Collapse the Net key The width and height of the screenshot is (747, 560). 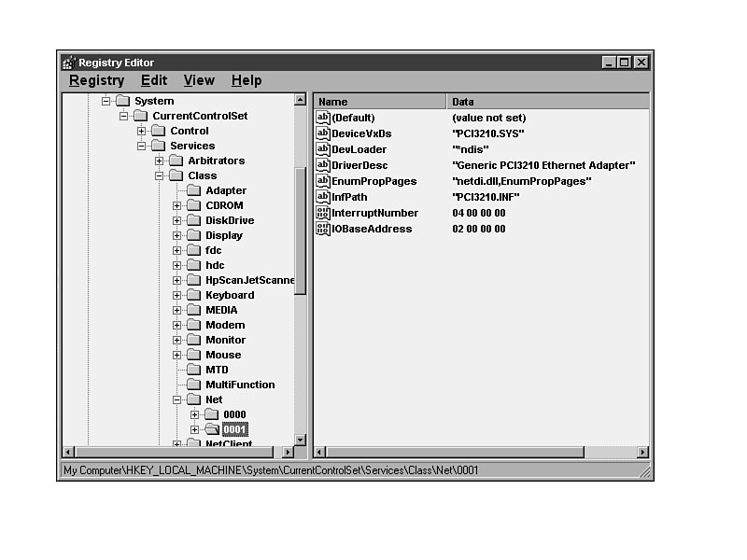pos(176,399)
